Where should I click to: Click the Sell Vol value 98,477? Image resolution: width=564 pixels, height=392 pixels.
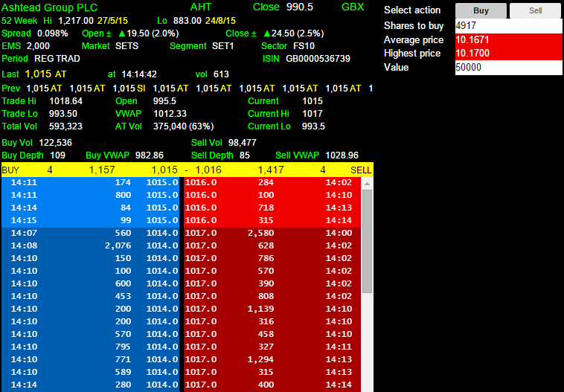pos(242,143)
